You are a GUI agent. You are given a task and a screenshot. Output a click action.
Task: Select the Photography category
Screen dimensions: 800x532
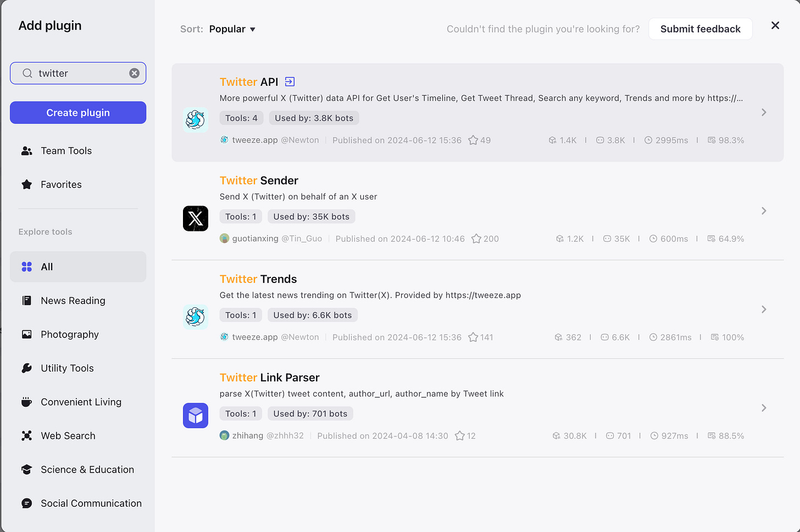78,334
